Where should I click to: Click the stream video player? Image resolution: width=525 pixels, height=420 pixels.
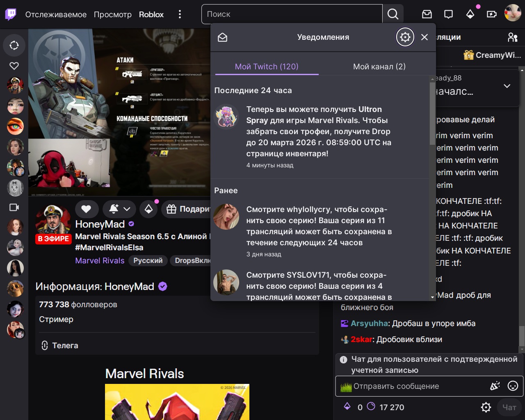[x=119, y=112]
